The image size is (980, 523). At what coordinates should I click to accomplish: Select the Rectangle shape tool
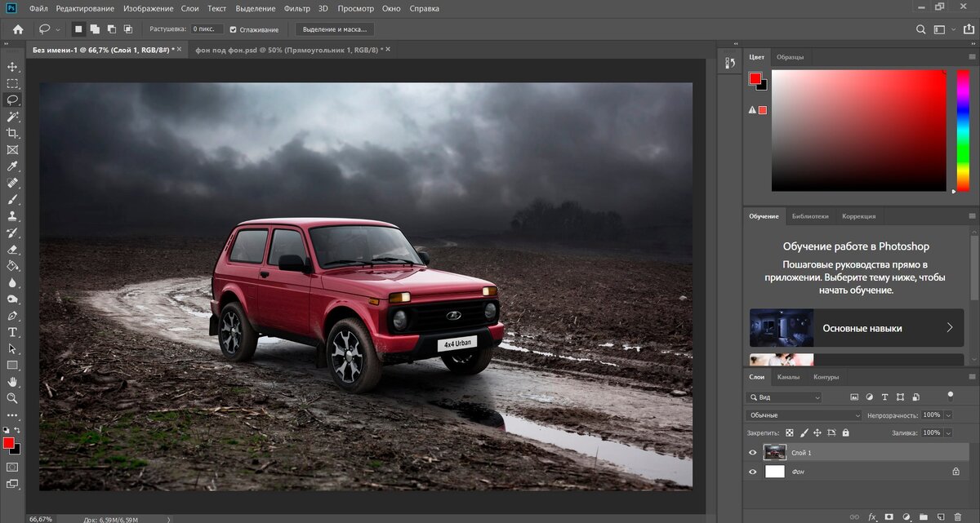pos(12,365)
